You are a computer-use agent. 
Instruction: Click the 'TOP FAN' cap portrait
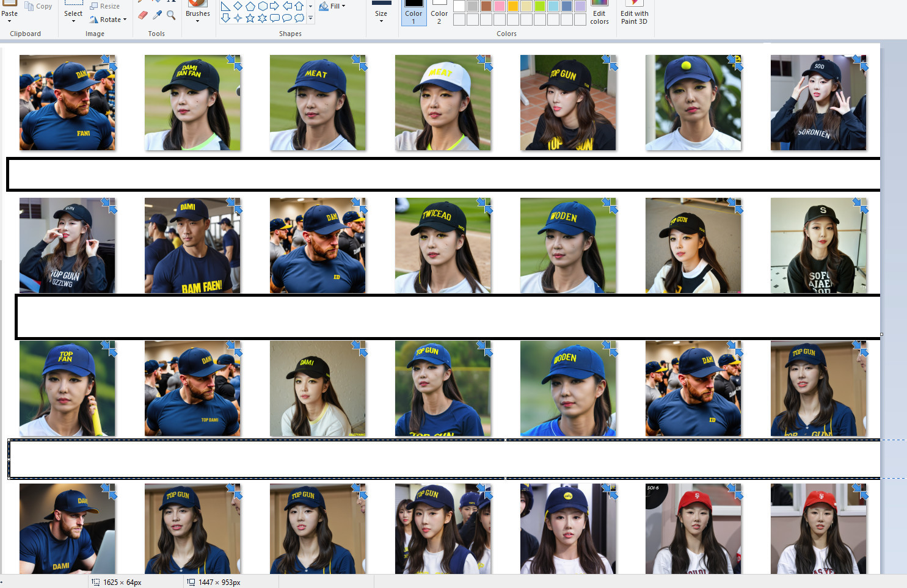(x=67, y=388)
